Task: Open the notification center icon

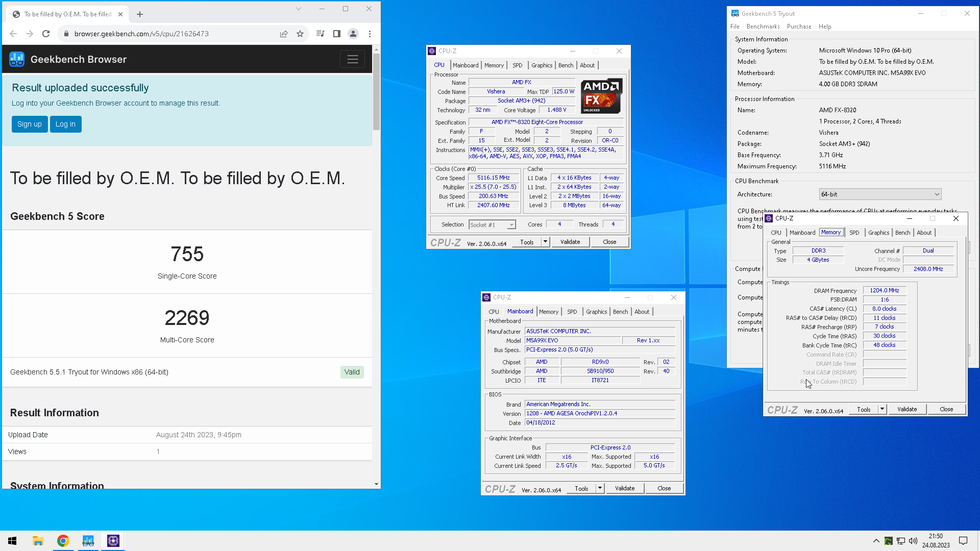Action: [x=963, y=541]
